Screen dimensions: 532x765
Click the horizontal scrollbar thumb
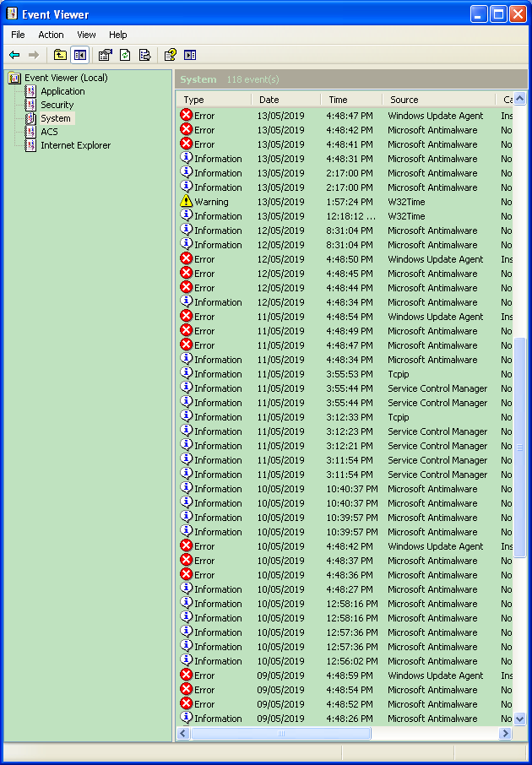coord(280,733)
